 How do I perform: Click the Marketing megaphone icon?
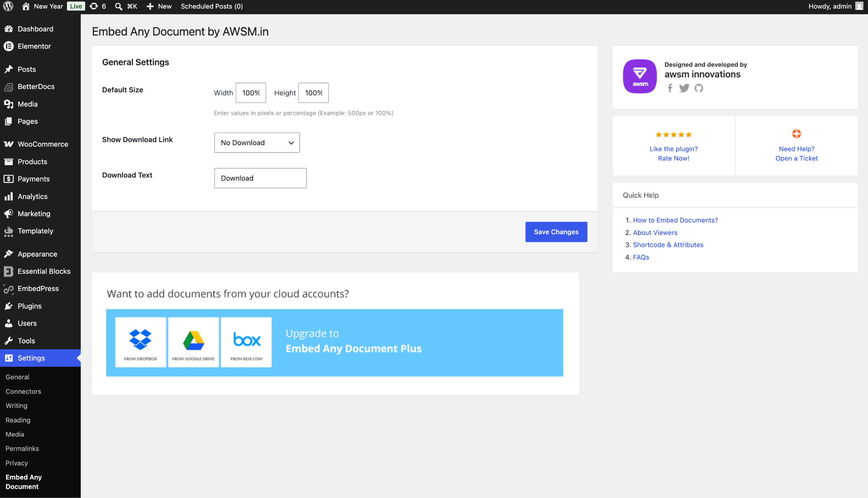coord(8,213)
